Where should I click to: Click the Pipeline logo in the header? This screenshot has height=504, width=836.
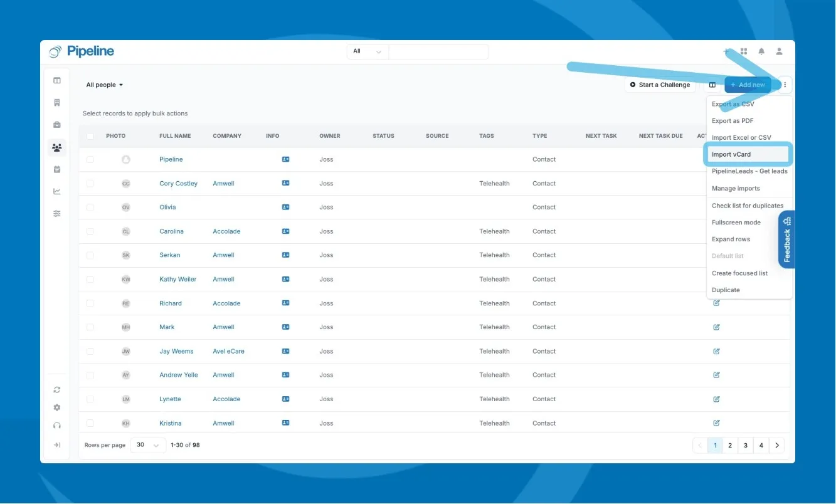(82, 51)
